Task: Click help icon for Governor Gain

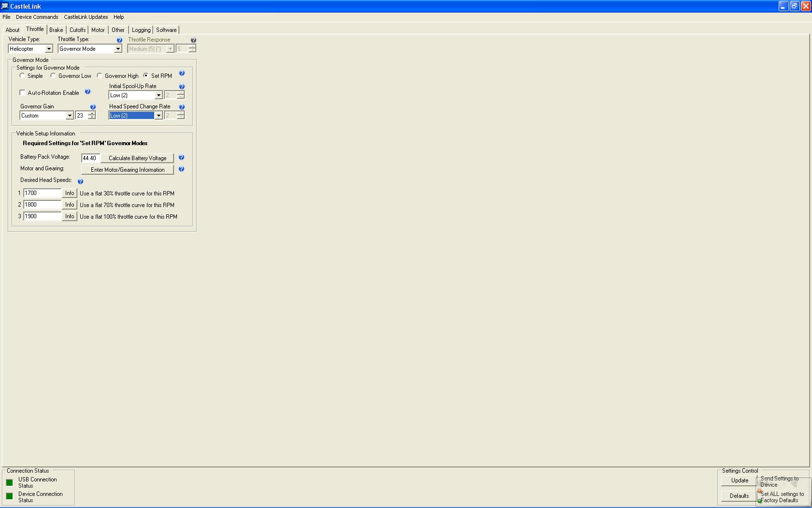Action: (93, 107)
